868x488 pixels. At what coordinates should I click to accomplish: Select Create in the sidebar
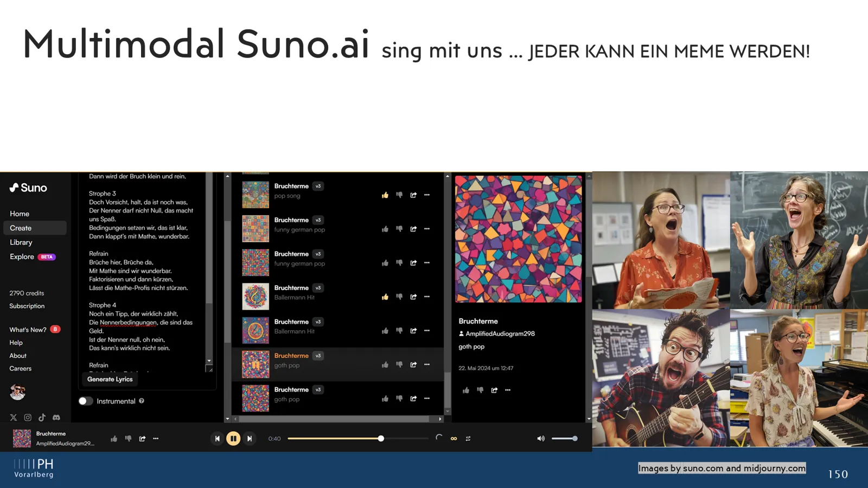[x=35, y=228]
